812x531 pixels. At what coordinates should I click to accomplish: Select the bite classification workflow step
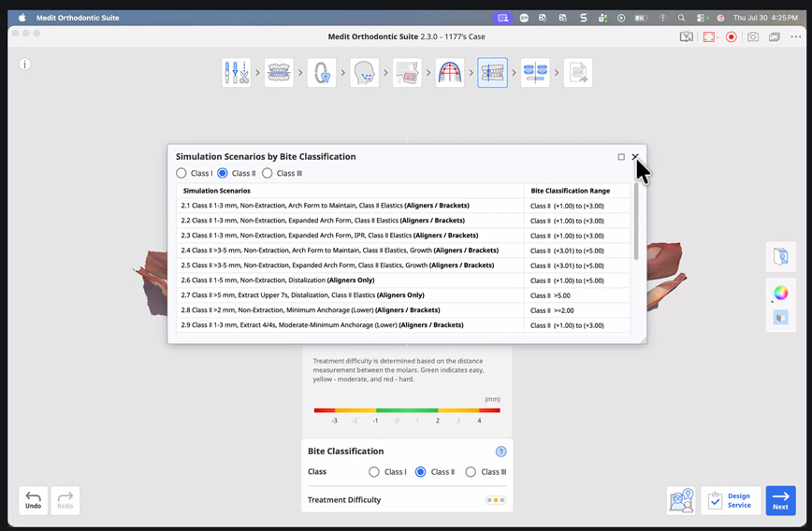(x=492, y=73)
